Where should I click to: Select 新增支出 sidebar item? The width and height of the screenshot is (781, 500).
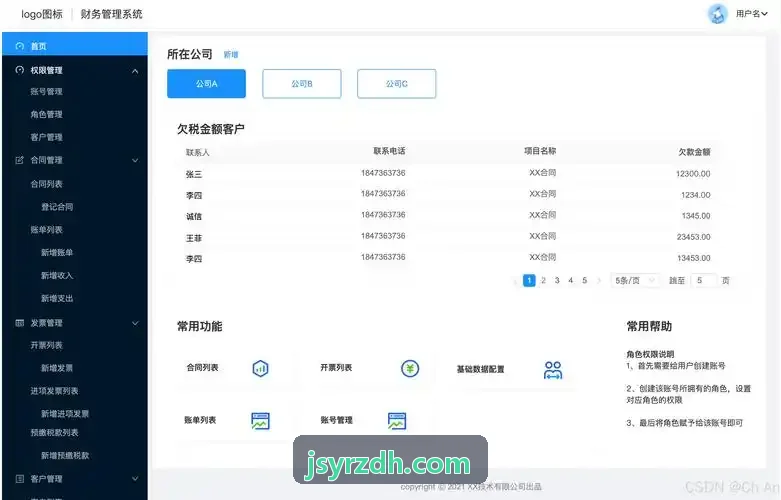(x=57, y=298)
